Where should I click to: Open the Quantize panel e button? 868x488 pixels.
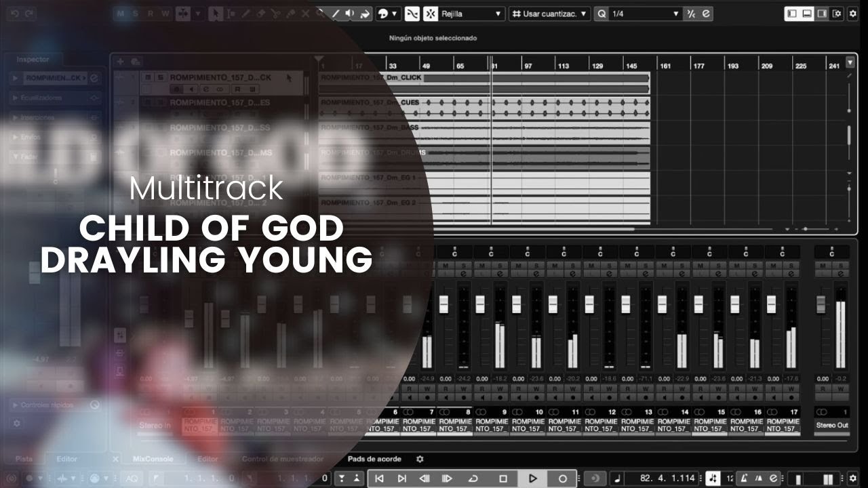706,14
